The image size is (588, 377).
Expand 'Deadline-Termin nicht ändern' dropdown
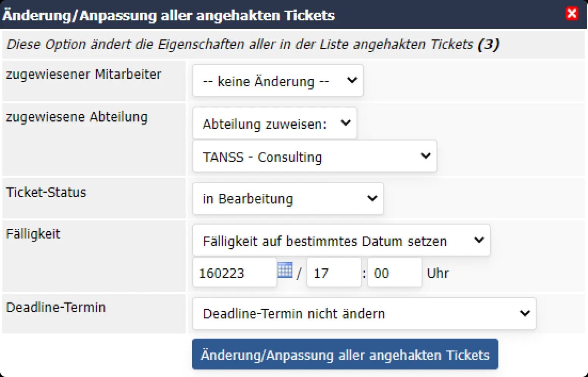(364, 313)
